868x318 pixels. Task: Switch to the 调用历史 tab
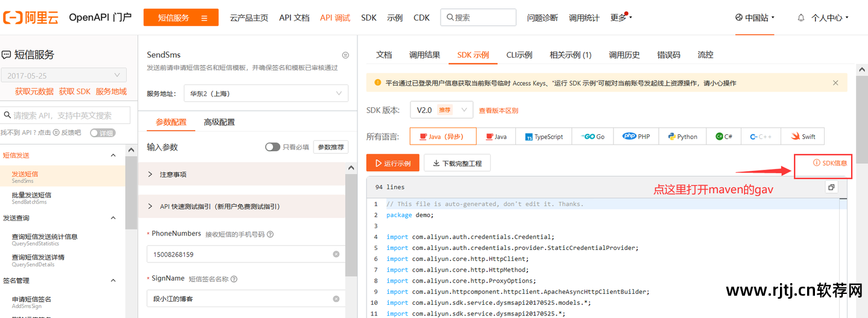tap(624, 55)
